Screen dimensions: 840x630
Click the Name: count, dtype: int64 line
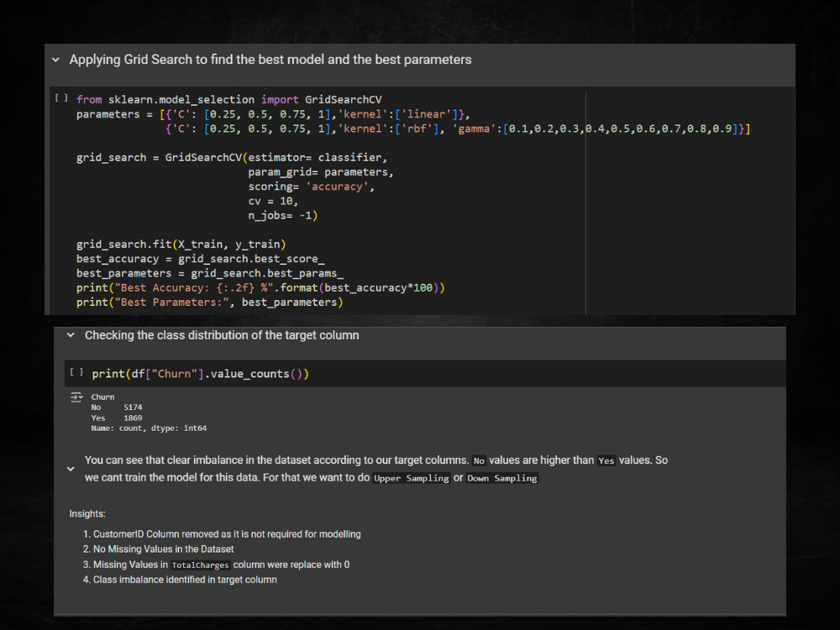[x=149, y=428]
